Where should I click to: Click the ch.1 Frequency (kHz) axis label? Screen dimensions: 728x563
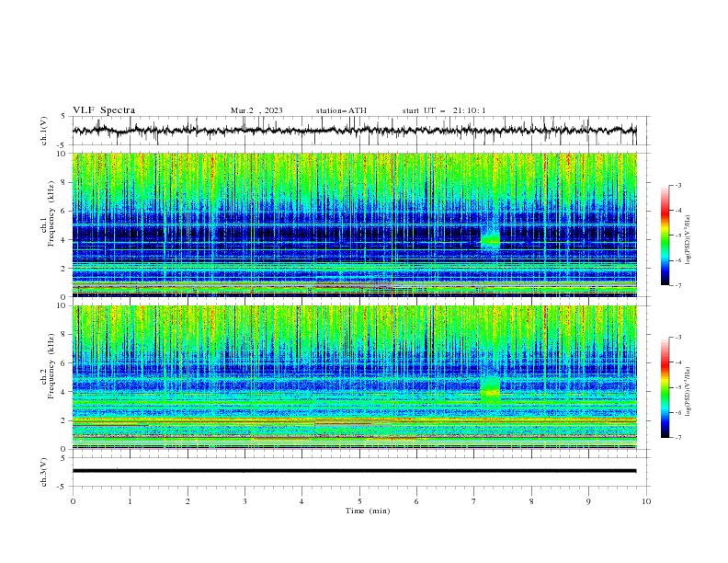(47, 212)
